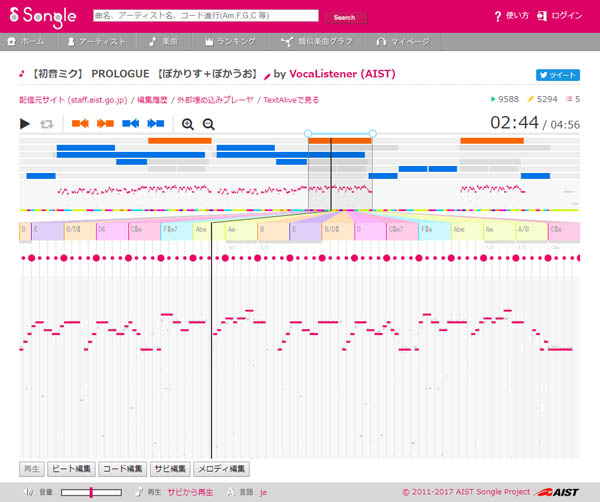Open the ランキング menu tab
The height and width of the screenshot is (502, 600).
[x=230, y=42]
